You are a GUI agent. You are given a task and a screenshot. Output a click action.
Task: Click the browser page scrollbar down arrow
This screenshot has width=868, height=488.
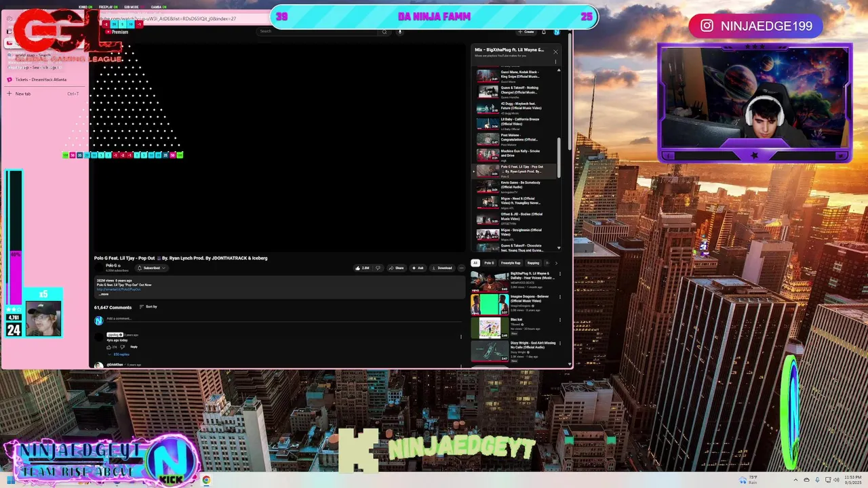click(570, 364)
